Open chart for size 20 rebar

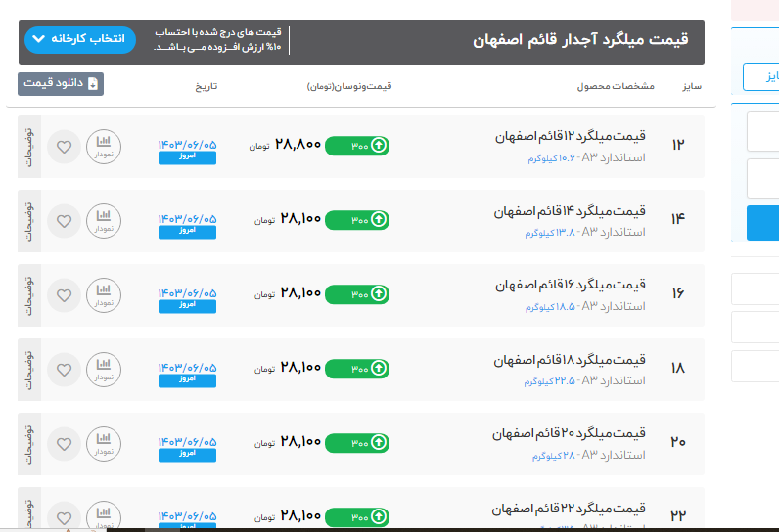pyautogui.click(x=104, y=444)
